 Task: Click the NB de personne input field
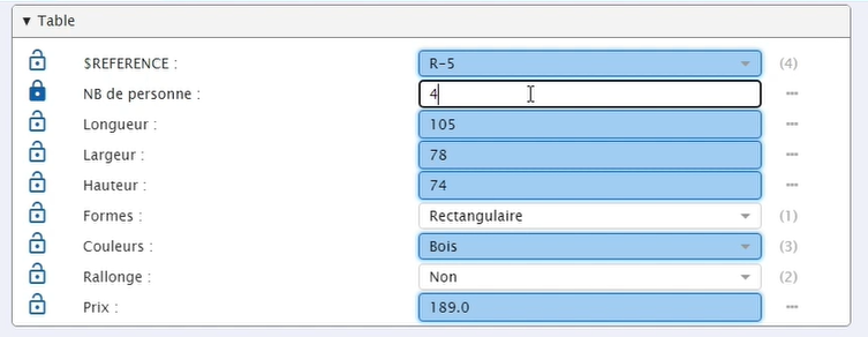[x=590, y=94]
